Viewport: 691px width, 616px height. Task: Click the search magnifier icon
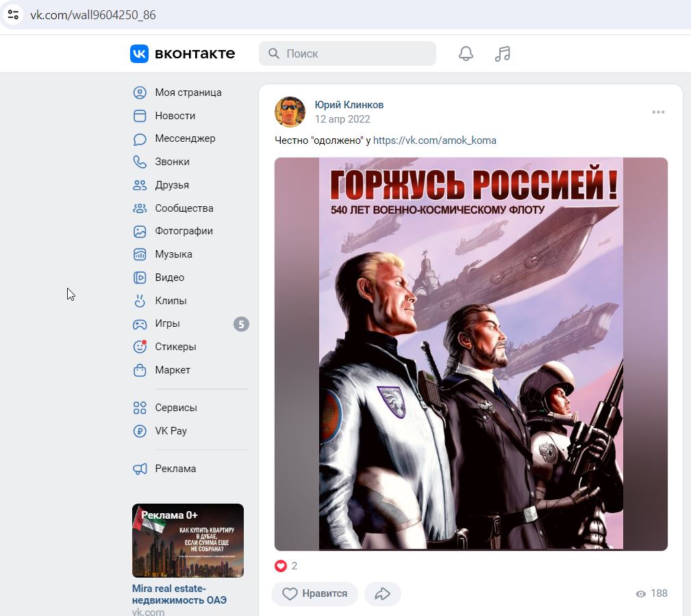(x=274, y=53)
